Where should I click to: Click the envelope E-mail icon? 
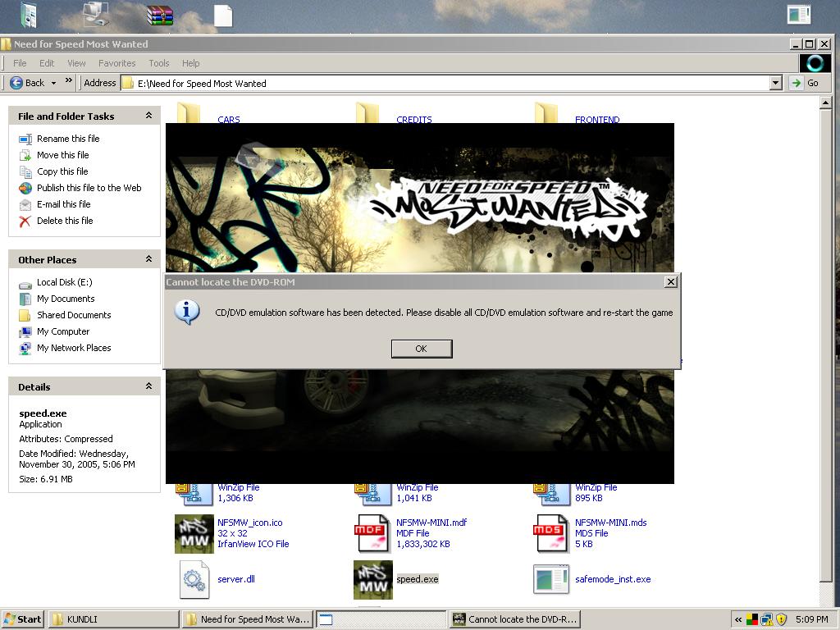25,204
